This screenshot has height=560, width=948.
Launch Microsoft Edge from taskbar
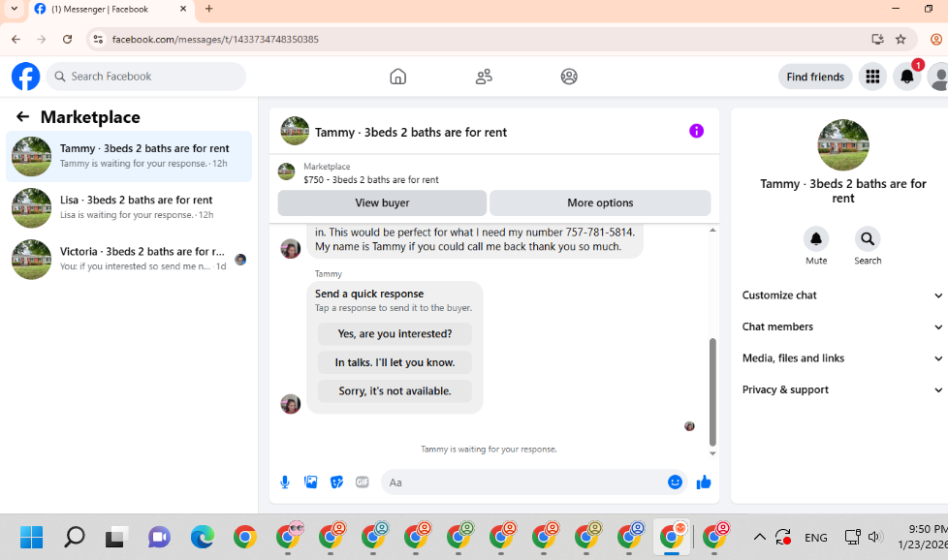click(202, 537)
